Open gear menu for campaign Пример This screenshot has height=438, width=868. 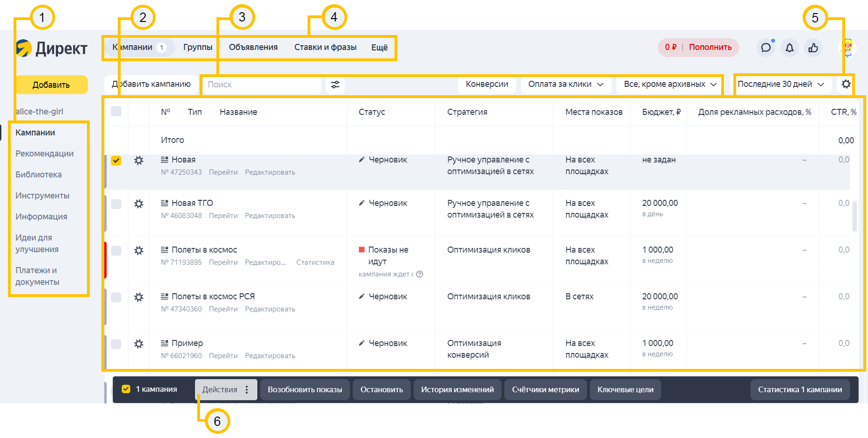tap(139, 344)
